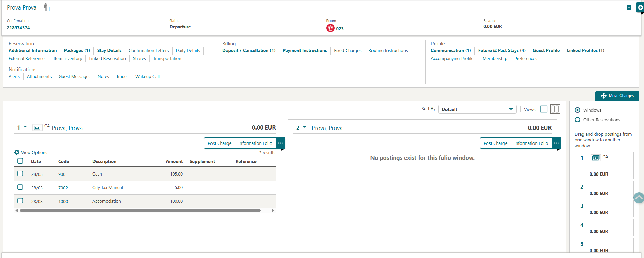Screen dimensions: 644x258
Task: Click the horizontal scrollbar under folio table
Action: (140, 211)
